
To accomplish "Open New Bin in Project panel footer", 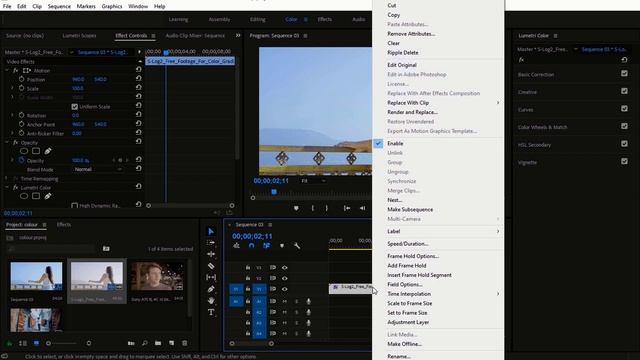I will (158, 343).
